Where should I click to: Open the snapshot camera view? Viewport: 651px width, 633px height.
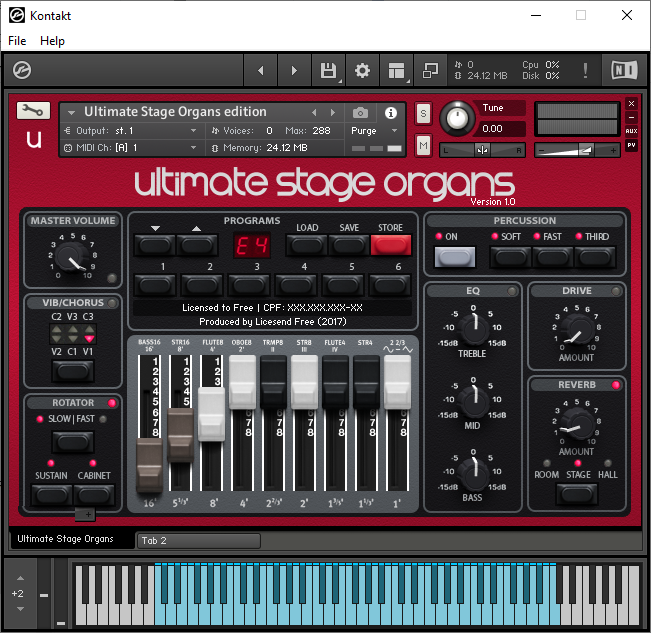click(360, 113)
